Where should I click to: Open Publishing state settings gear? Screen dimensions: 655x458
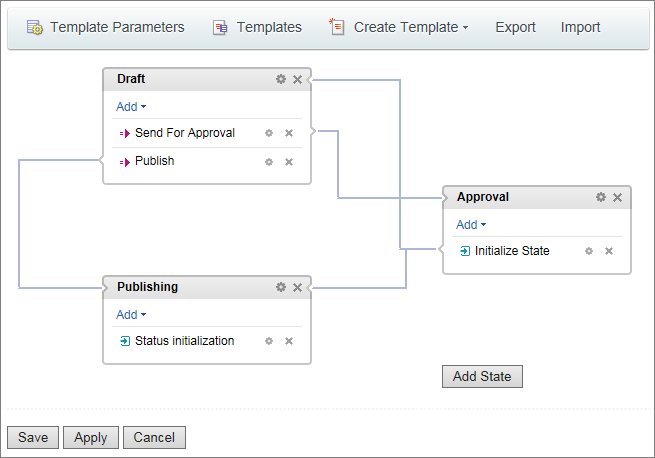pos(281,287)
